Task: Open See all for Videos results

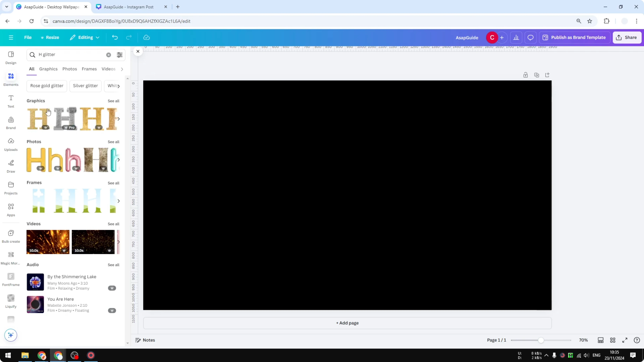Action: tap(113, 224)
